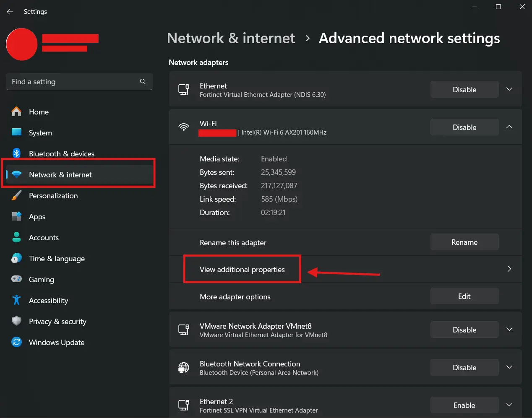The width and height of the screenshot is (532, 418).
Task: Click the Privacy shield icon
Action: click(16, 321)
